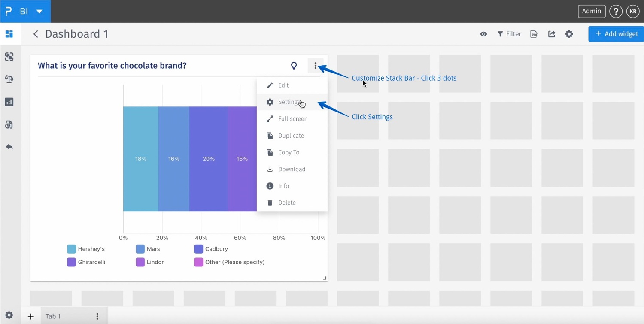Image resolution: width=644 pixels, height=324 pixels.
Task: Choose Settings from the widget menu
Action: [x=292, y=102]
